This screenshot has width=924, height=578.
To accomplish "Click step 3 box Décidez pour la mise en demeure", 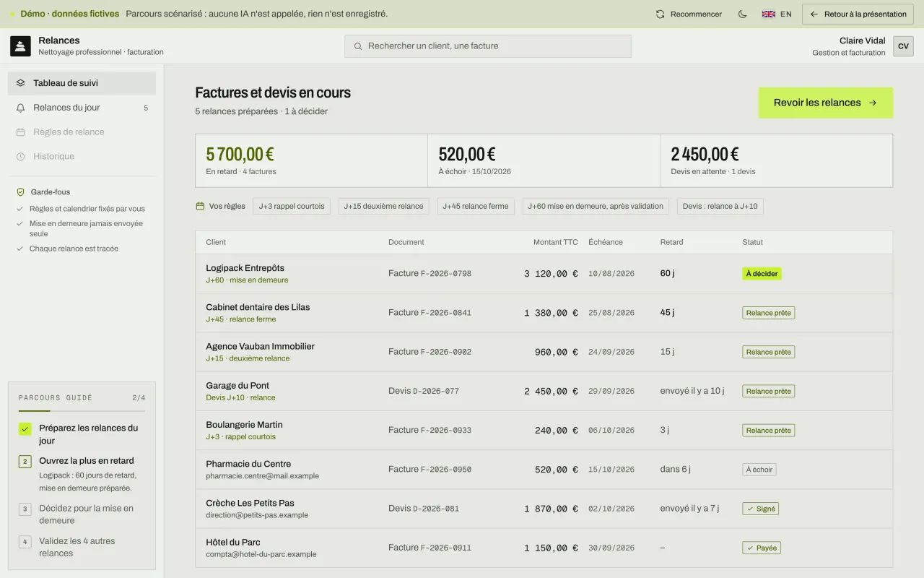I will point(25,509).
